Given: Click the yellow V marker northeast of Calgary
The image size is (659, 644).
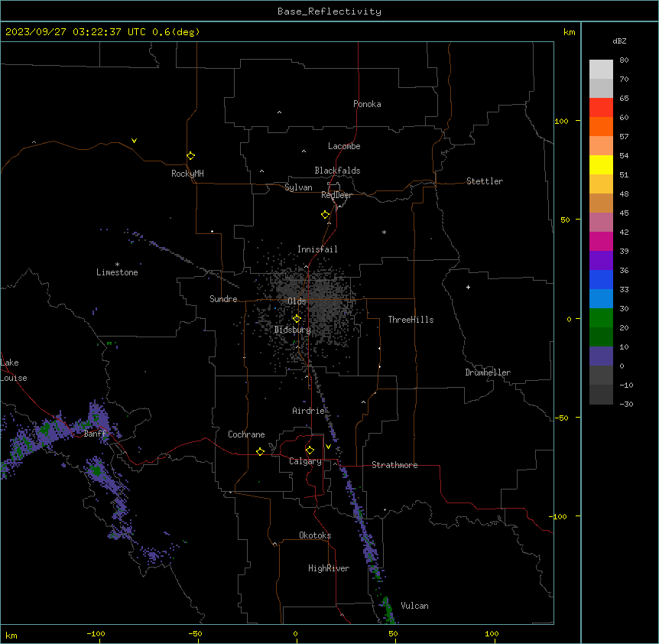Looking at the screenshot, I should point(328,447).
